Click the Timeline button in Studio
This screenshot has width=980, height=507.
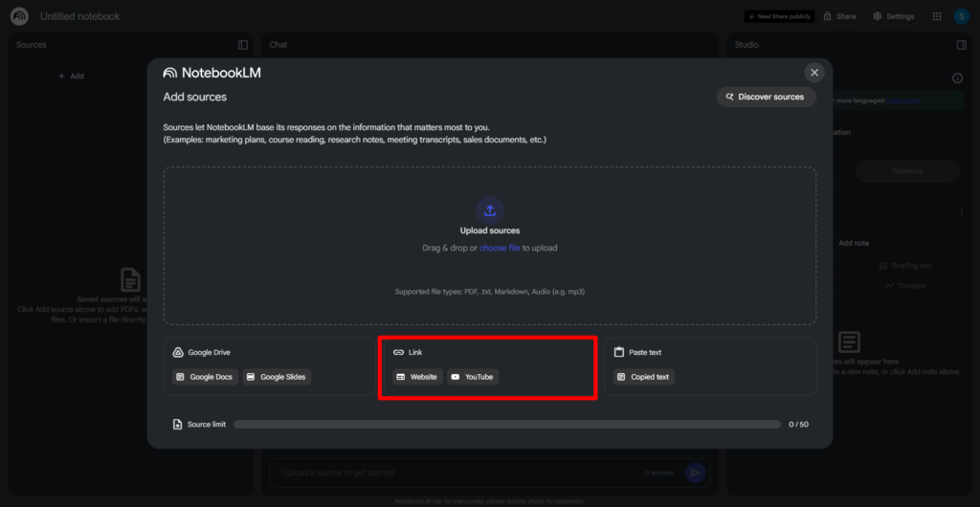[907, 286]
